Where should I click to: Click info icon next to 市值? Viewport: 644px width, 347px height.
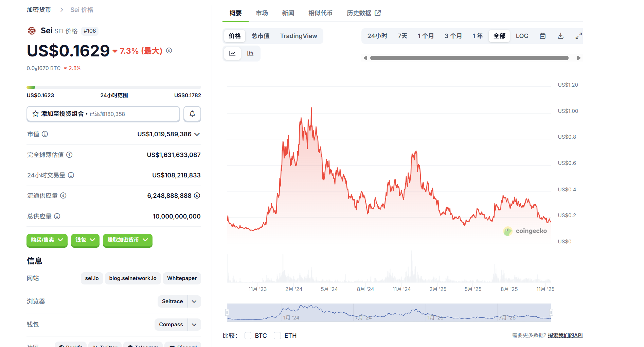click(x=45, y=134)
